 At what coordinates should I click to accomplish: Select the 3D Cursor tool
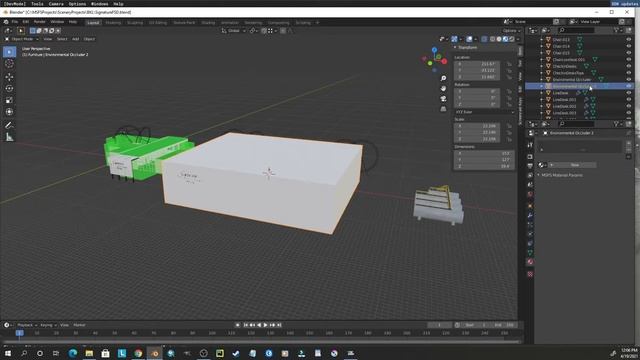(9, 64)
